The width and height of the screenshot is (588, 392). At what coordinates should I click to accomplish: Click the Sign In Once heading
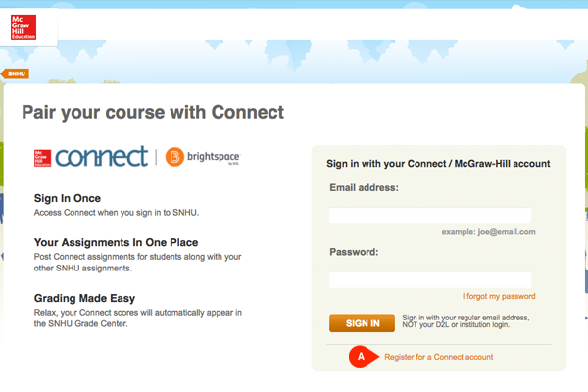[x=68, y=198]
